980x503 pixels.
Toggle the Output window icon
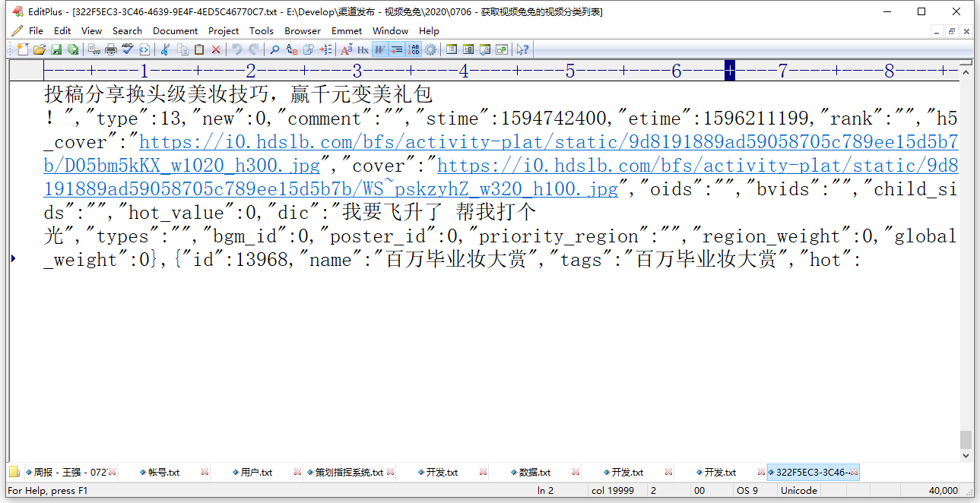coord(468,49)
